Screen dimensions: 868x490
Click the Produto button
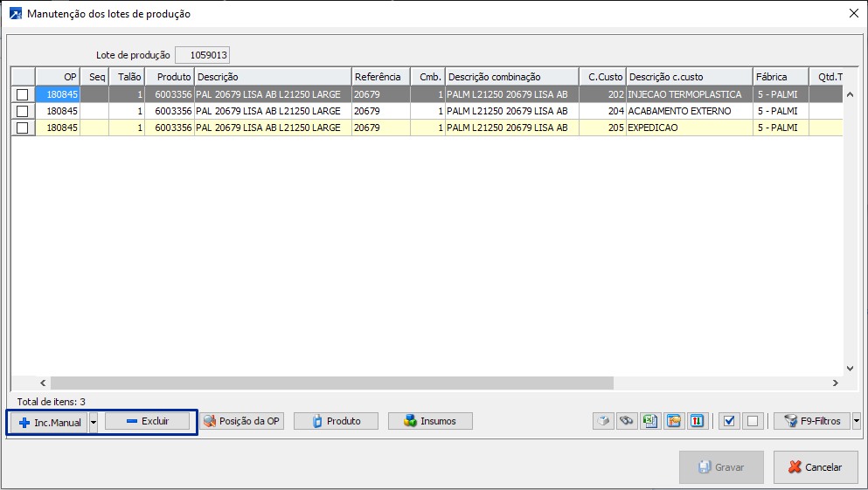(336, 421)
